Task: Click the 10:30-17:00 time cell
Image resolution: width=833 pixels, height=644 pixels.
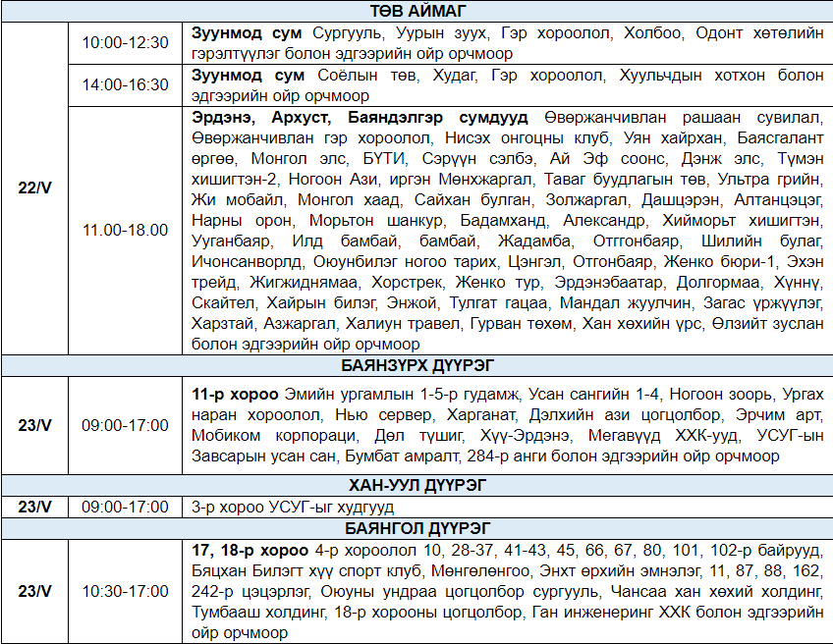Action: [x=125, y=592]
